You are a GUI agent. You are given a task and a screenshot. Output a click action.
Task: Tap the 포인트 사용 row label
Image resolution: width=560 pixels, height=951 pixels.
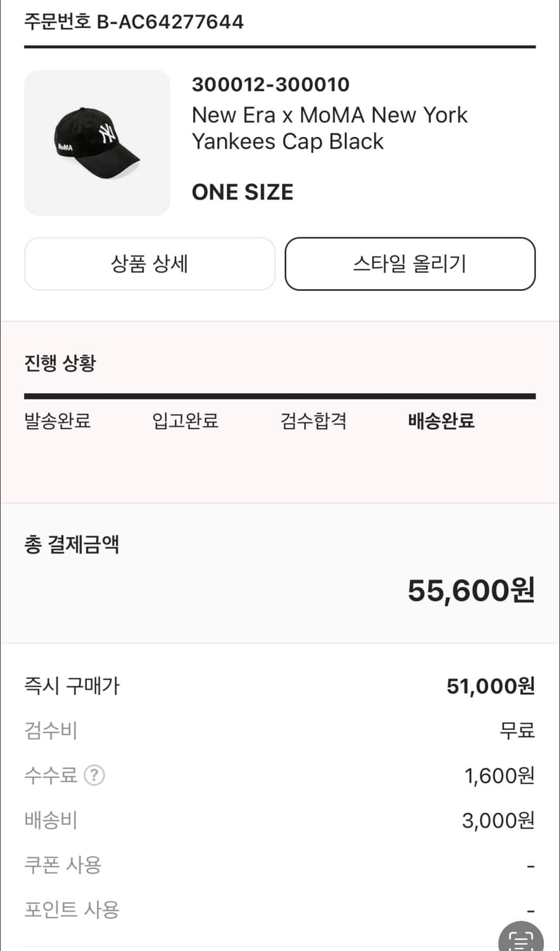click(72, 910)
